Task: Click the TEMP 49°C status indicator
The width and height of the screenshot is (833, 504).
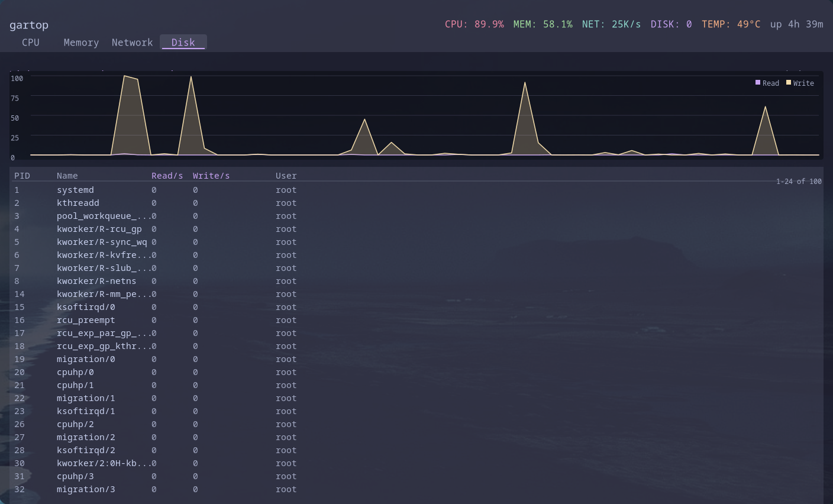Action: point(731,24)
